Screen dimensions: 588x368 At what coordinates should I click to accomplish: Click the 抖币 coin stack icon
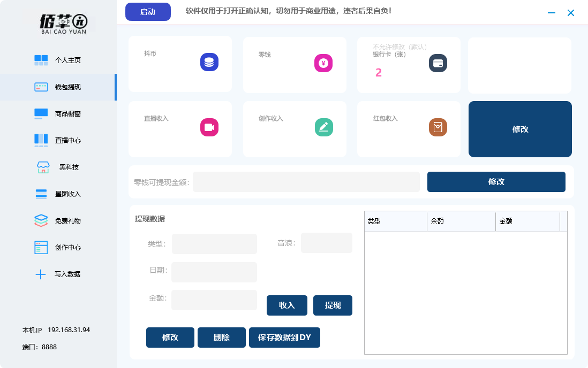pyautogui.click(x=209, y=63)
